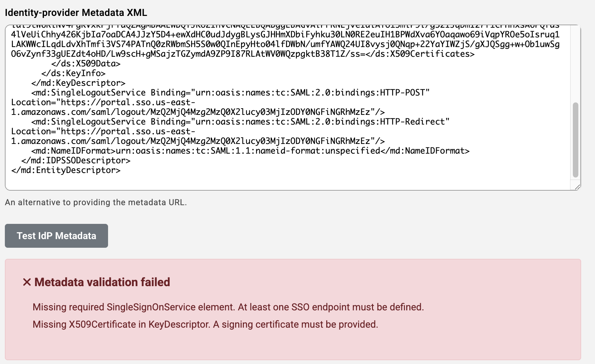Click the HTTP-POST binding text in XML

pyautogui.click(x=405, y=93)
